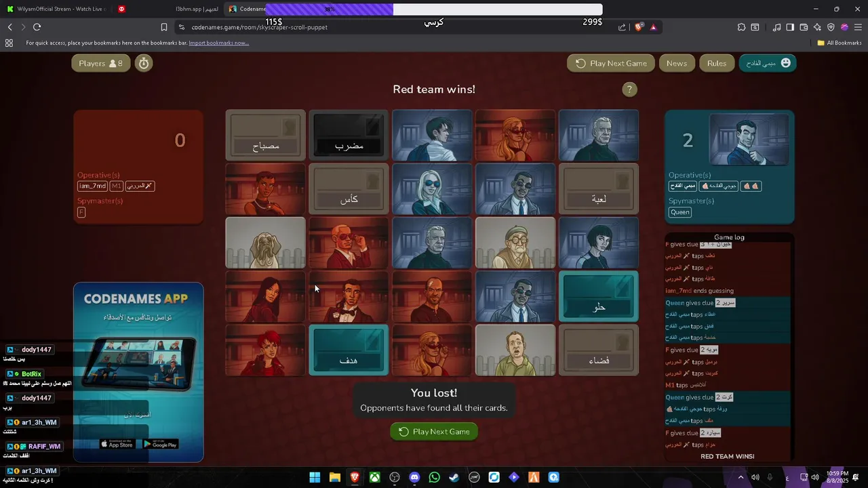The image size is (868, 488).
Task: Select the حلو teal card
Action: [599, 296]
